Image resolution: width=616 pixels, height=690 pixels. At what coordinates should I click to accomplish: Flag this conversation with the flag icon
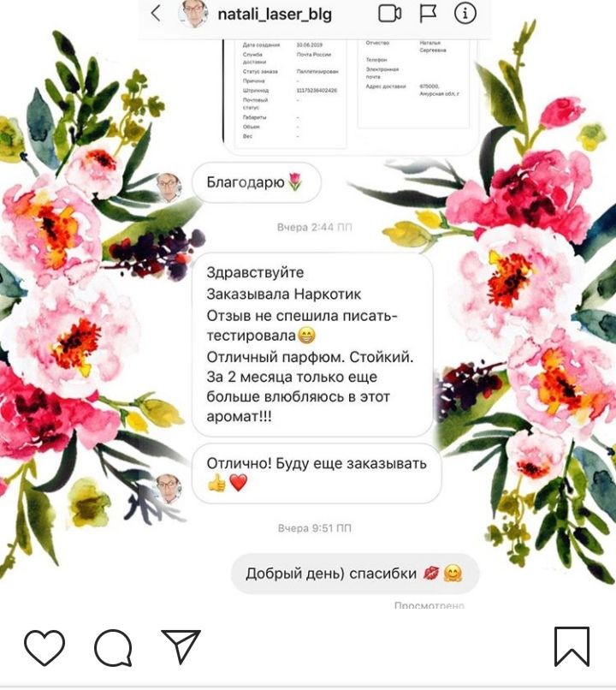click(428, 14)
